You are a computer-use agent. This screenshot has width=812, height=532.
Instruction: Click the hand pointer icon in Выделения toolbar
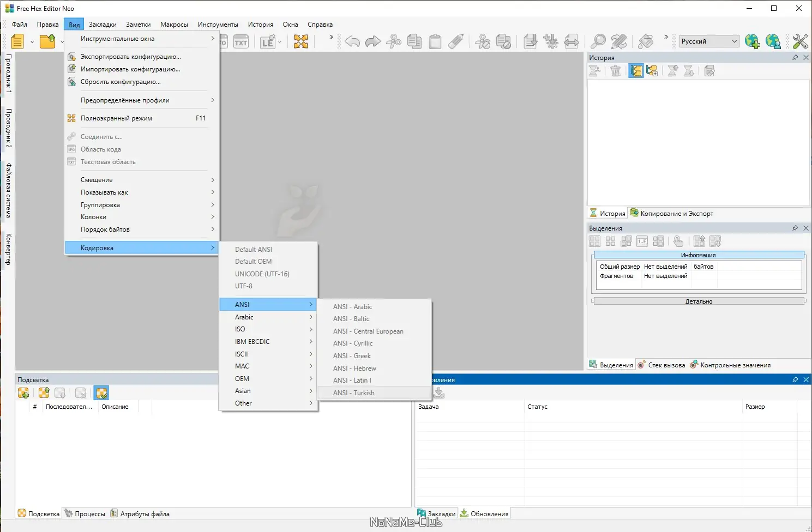(678, 241)
